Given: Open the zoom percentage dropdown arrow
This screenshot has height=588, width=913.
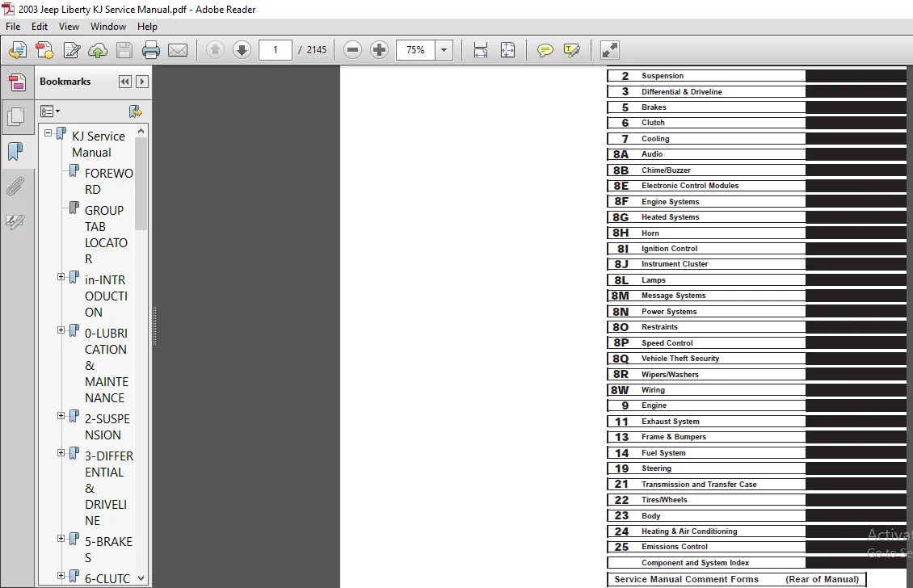Looking at the screenshot, I should (x=444, y=50).
